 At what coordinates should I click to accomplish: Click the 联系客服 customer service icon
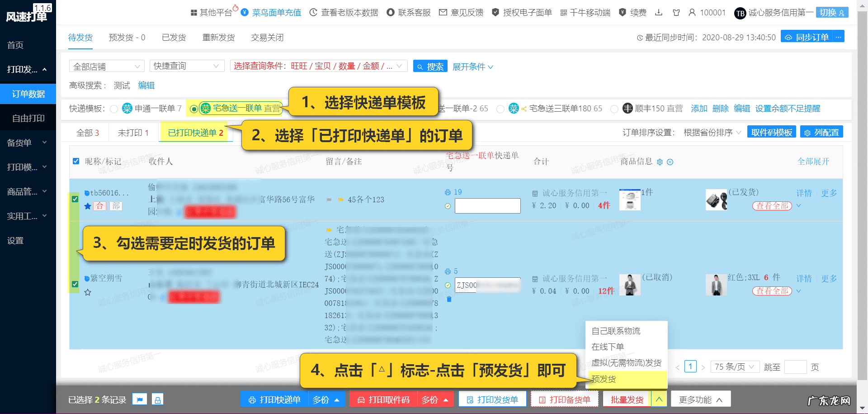tap(391, 13)
